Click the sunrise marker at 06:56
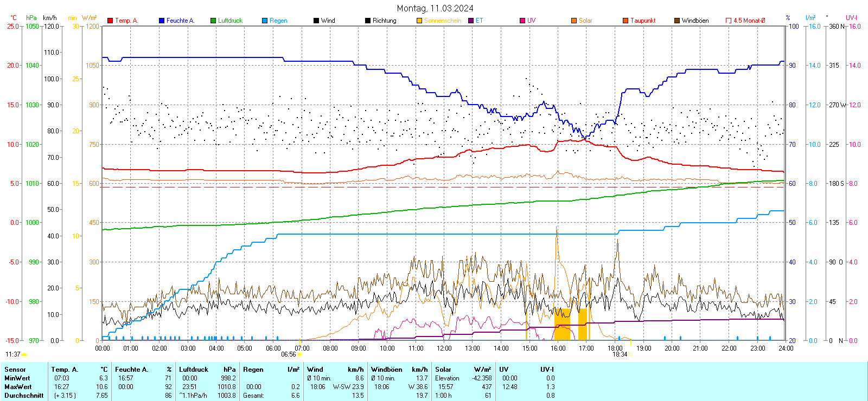 (299, 355)
